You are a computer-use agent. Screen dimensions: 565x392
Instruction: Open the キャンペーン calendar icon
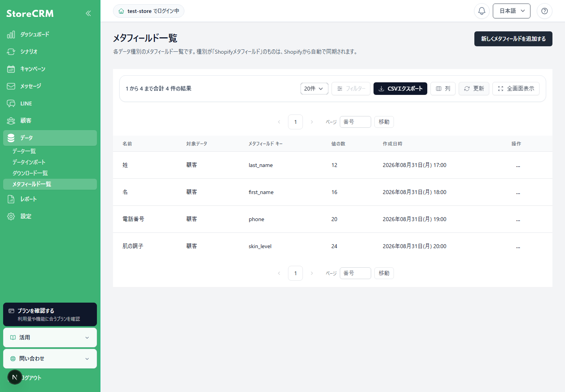[x=11, y=69]
